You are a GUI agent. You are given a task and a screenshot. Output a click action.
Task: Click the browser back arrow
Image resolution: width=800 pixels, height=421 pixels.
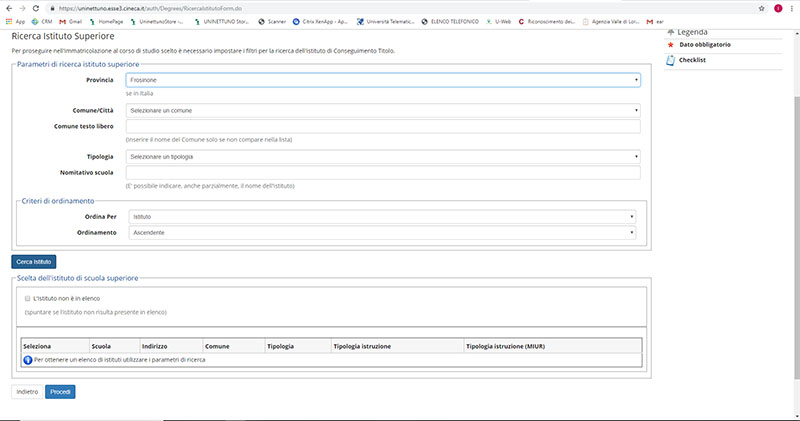tap(8, 7)
